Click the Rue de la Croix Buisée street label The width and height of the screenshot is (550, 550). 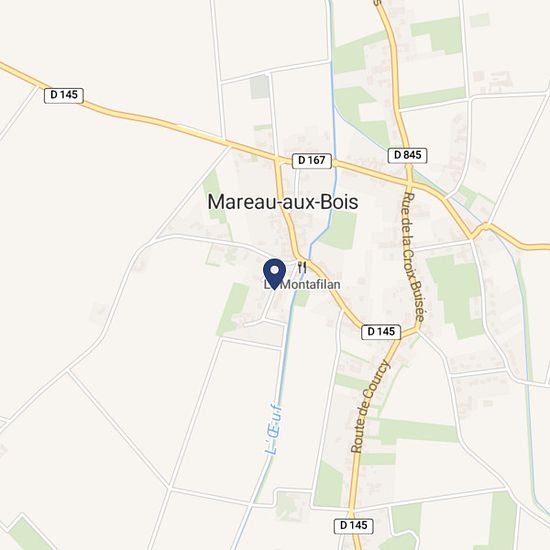click(414, 257)
